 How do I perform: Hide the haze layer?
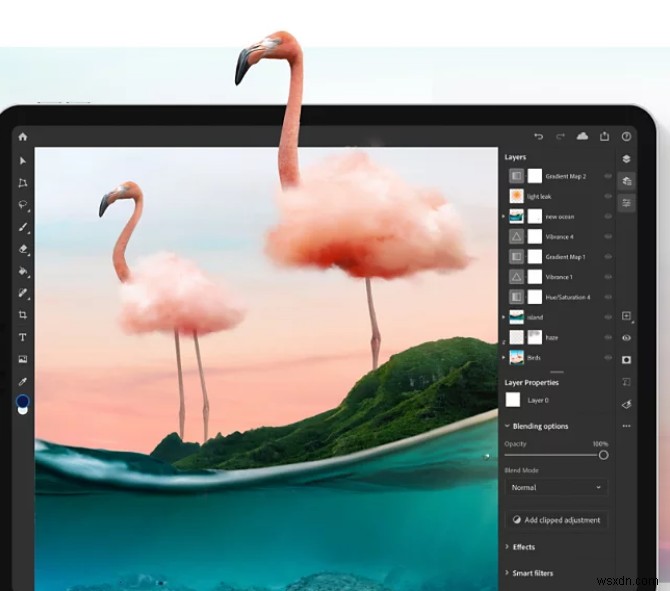tap(608, 337)
